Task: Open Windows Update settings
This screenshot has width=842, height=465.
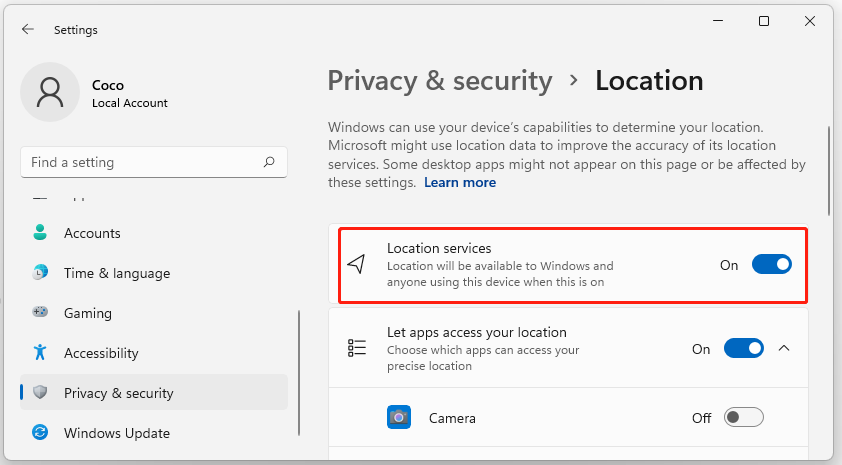Action: (154, 433)
